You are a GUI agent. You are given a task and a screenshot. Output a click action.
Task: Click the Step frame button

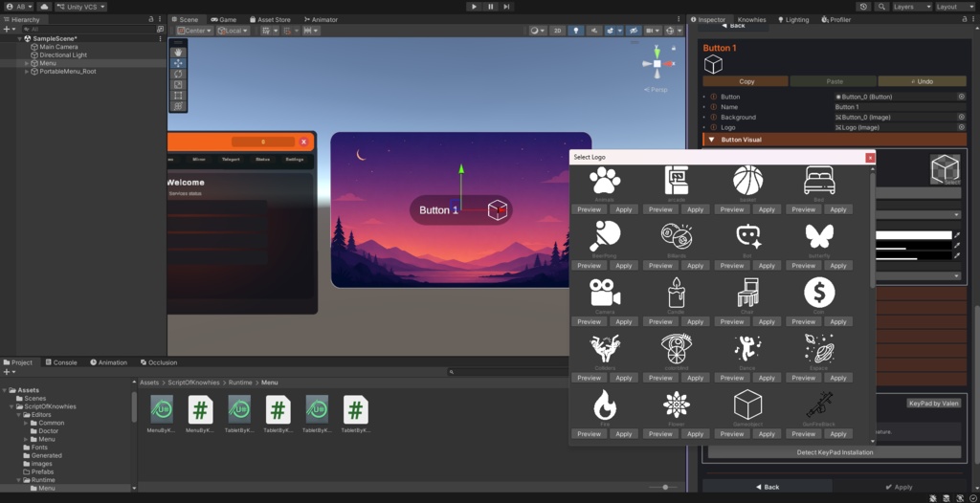pyautogui.click(x=506, y=7)
